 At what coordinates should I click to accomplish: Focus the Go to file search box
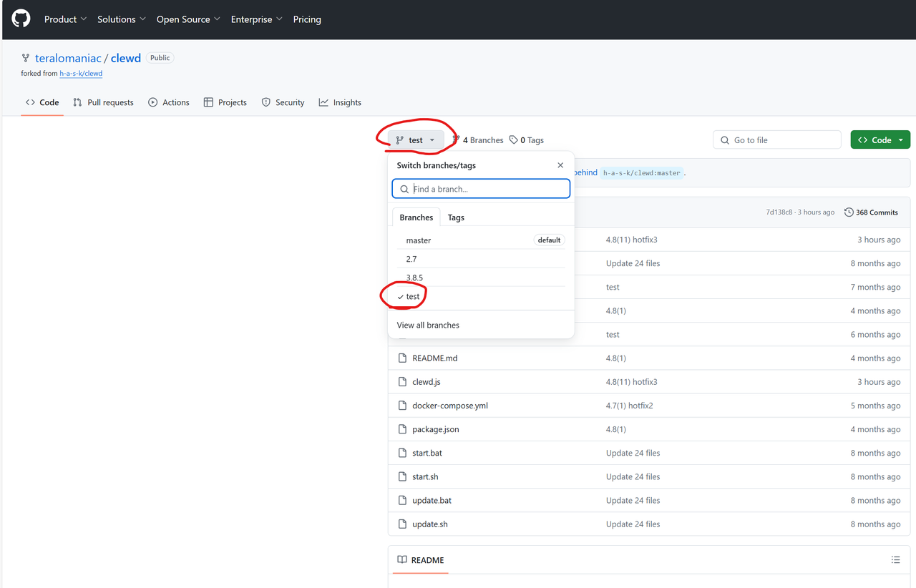point(776,140)
